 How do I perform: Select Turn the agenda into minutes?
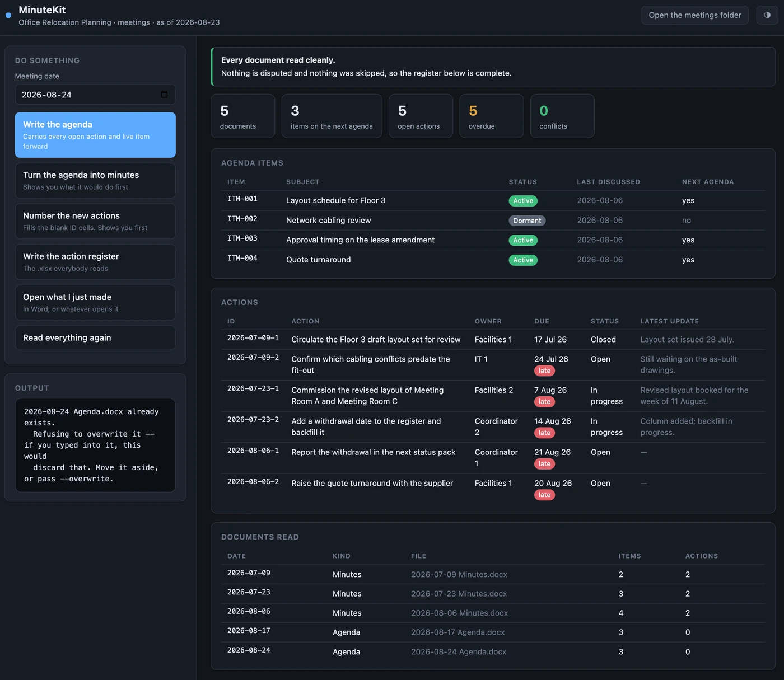95,180
